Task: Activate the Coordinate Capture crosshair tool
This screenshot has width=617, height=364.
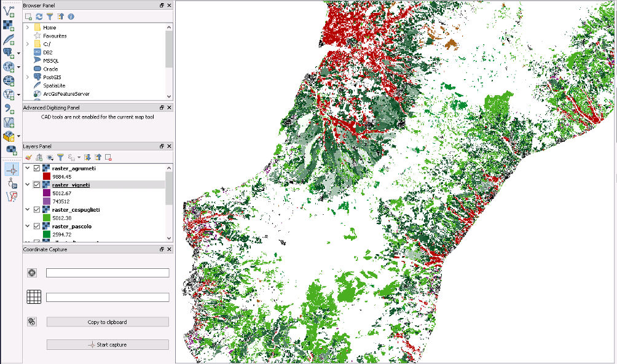Action: [x=10, y=169]
